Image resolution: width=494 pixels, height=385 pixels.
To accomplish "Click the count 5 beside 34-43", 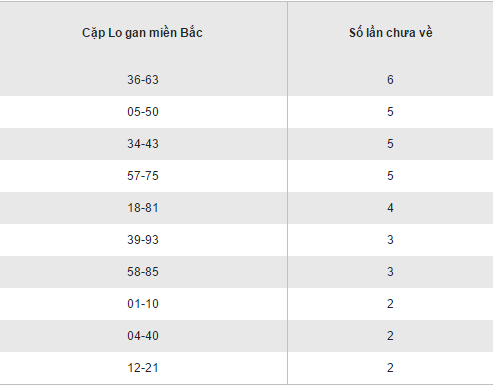I will [x=390, y=144].
